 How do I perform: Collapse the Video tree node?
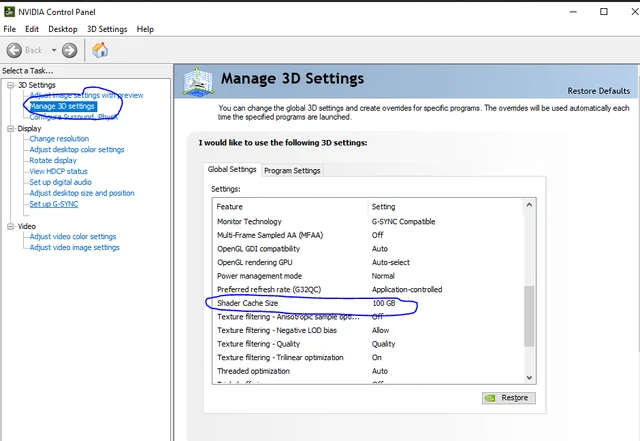[x=10, y=226]
